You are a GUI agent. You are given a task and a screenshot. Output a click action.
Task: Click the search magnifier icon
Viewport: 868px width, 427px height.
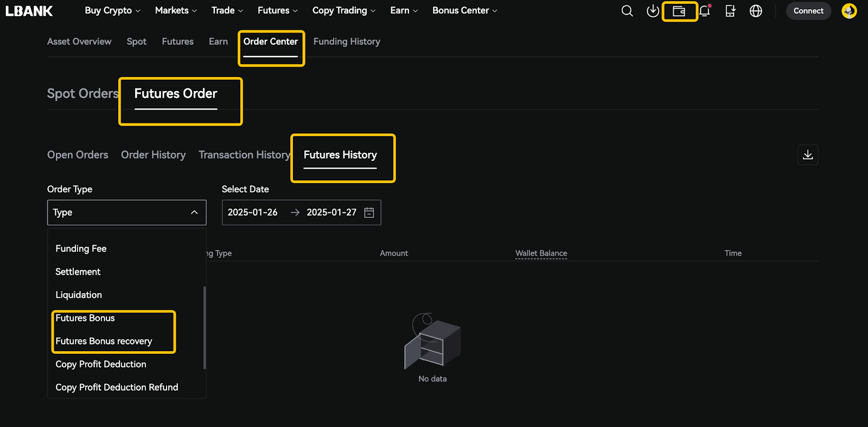pos(627,11)
